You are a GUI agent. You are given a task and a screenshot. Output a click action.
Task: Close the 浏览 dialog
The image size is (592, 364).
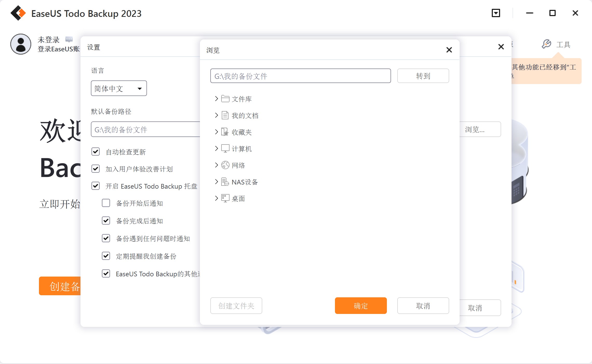tap(449, 50)
